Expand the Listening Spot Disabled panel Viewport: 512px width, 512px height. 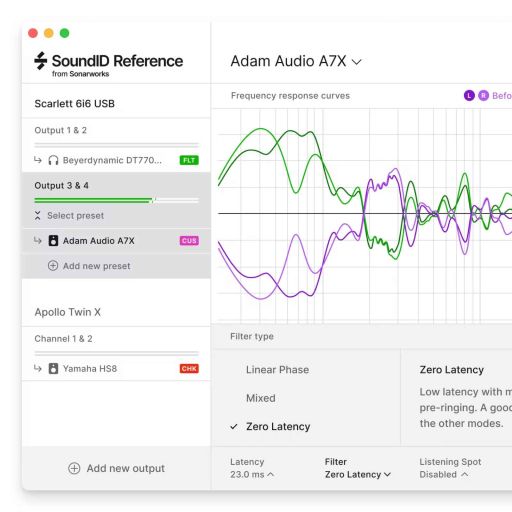[444, 474]
